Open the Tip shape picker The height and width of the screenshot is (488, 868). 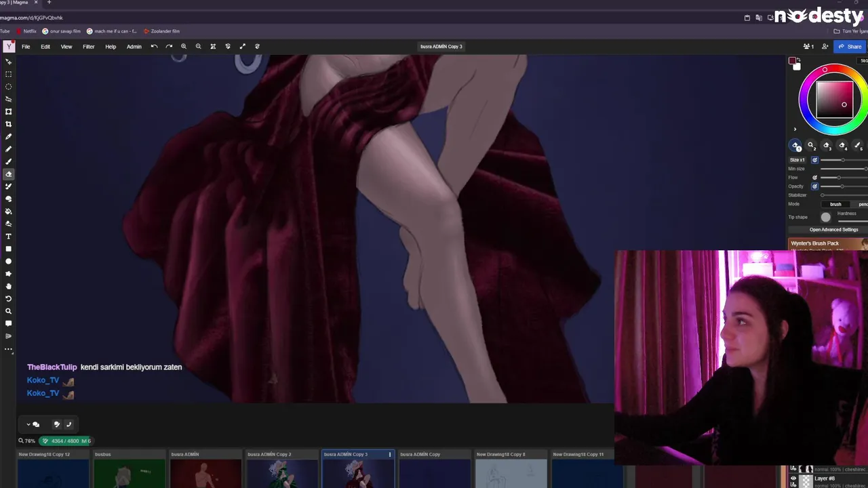coord(825,217)
